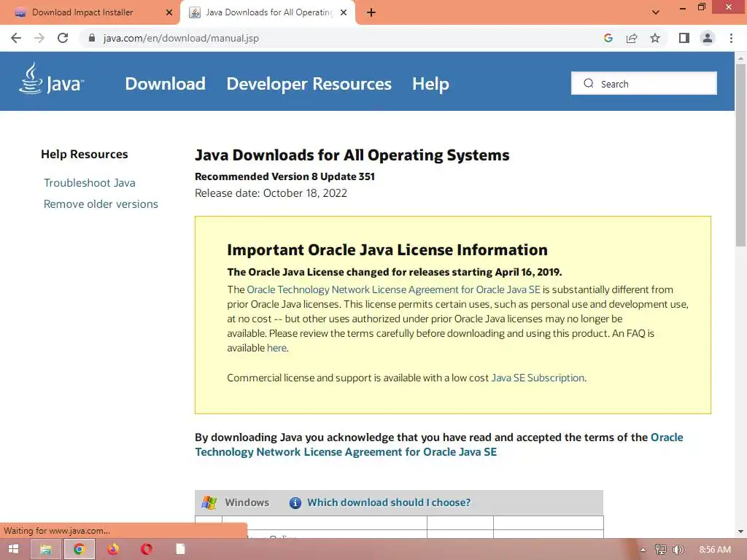The height and width of the screenshot is (560, 747).
Task: Open the Java SE Subscription link
Action: tap(538, 378)
